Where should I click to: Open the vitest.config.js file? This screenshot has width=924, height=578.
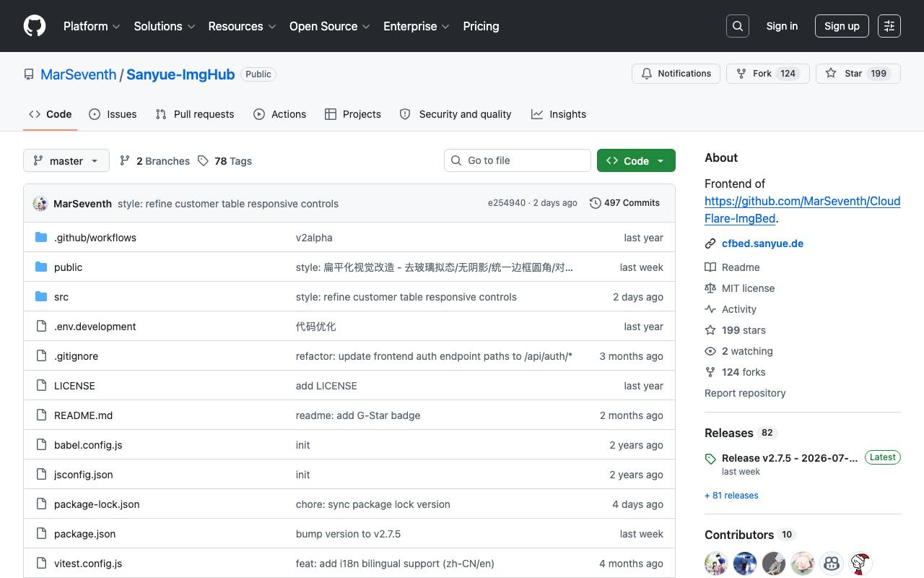coord(88,564)
